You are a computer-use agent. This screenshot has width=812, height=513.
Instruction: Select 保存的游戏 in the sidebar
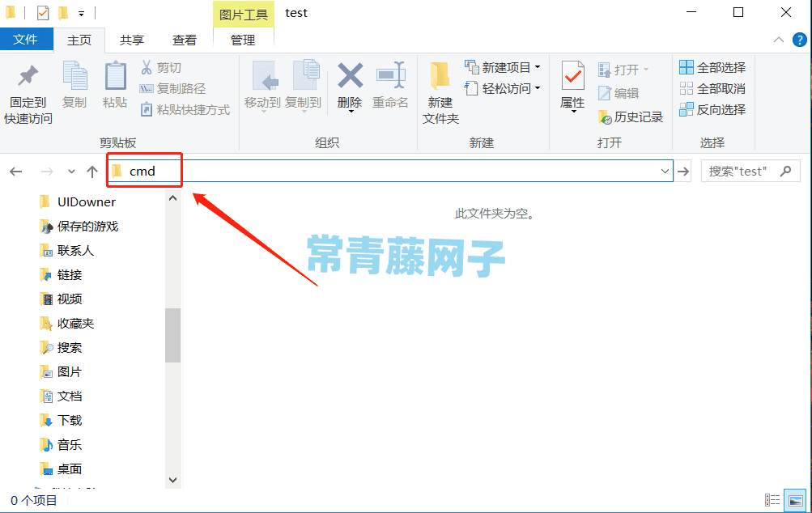[x=79, y=227]
